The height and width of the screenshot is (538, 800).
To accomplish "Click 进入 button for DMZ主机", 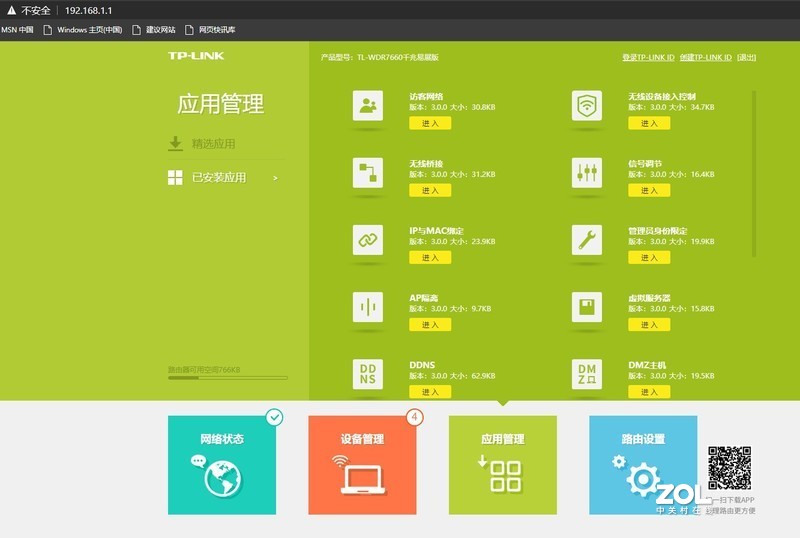I will click(649, 392).
